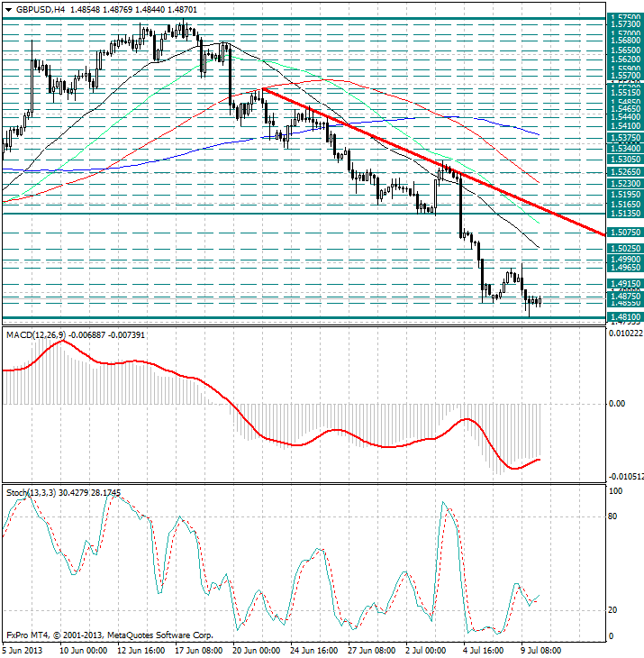The height and width of the screenshot is (658, 644).
Task: Select the MACD(12,26,9) indicator label
Action: click(x=36, y=335)
